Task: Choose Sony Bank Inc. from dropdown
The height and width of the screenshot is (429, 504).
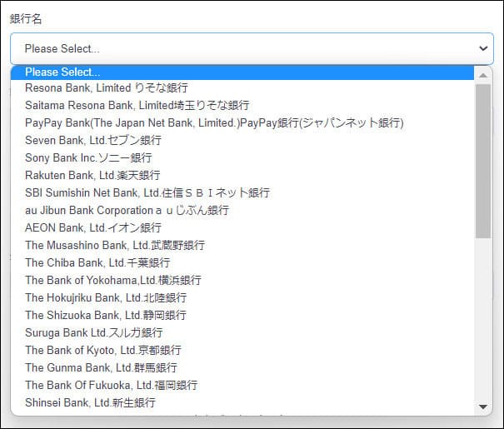Action: click(x=88, y=157)
